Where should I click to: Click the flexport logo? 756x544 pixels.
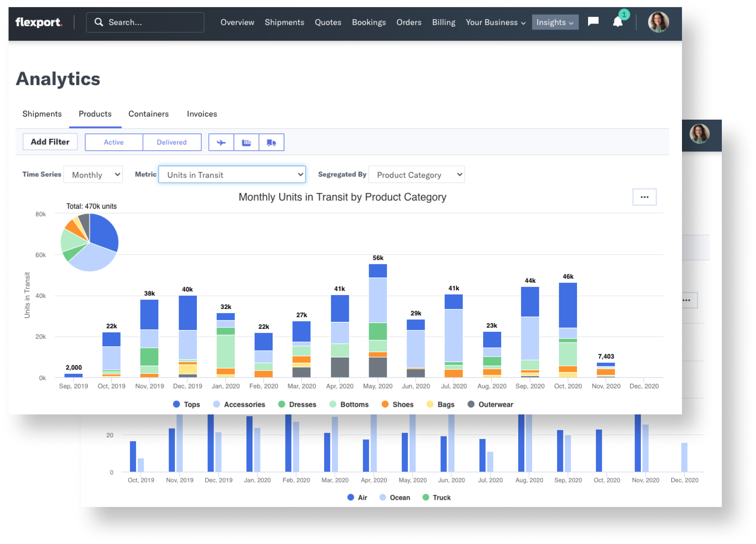(x=39, y=22)
